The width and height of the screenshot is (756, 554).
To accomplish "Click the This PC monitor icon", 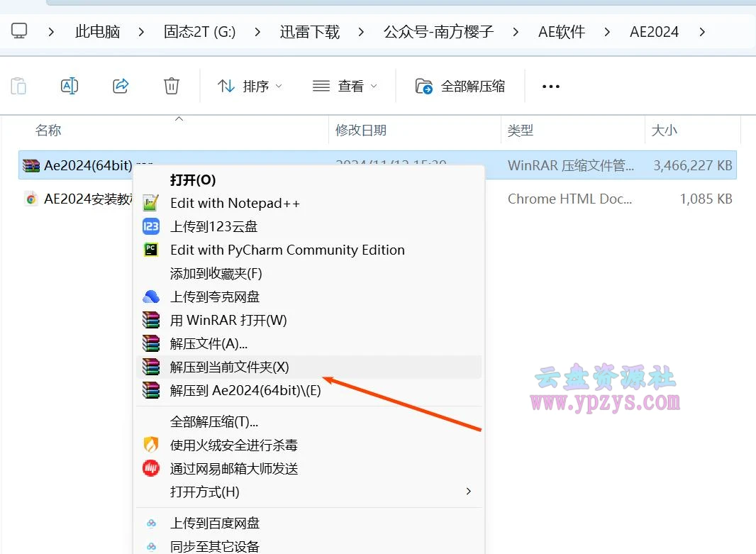I will point(19,31).
